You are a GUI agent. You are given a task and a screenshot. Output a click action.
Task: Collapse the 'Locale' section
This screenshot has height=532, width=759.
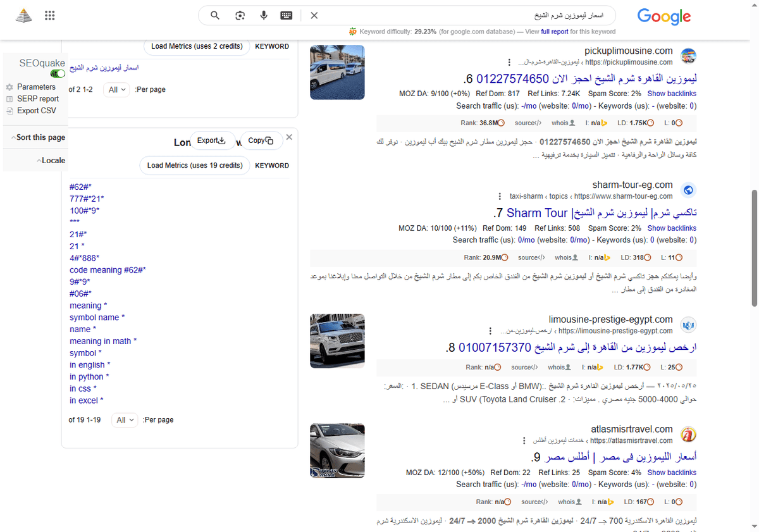tap(52, 160)
